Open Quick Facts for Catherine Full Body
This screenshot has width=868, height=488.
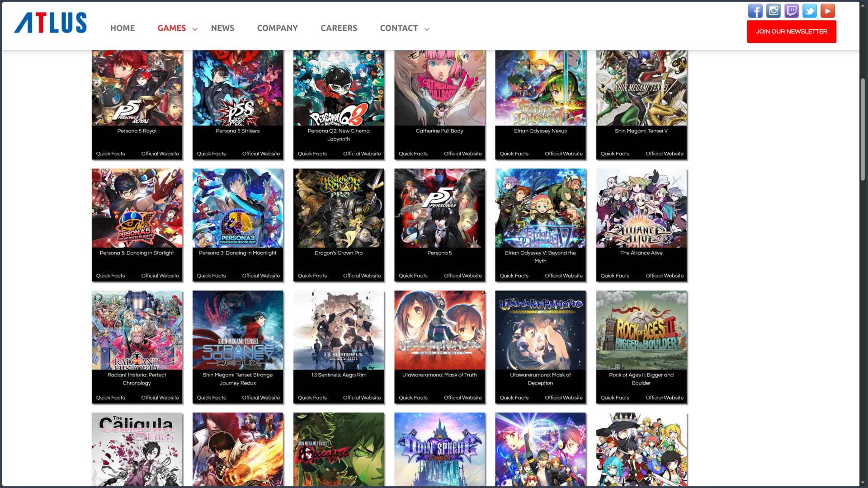(x=413, y=154)
